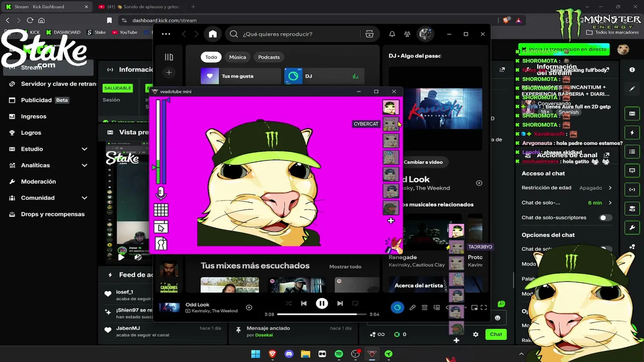Click the Spotify 'Tu biblioteca' library icon
The height and width of the screenshot is (362, 644).
coord(169,57)
